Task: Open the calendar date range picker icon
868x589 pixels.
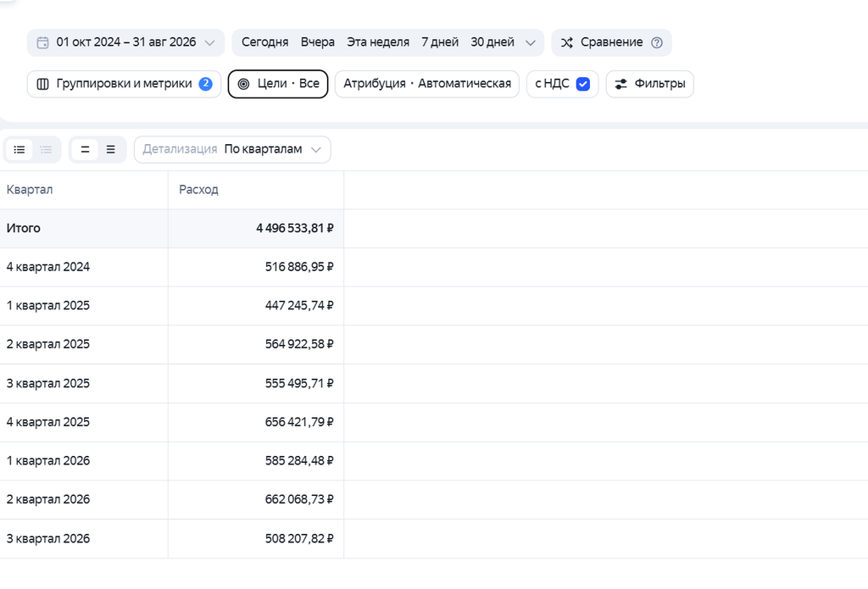Action: (42, 42)
